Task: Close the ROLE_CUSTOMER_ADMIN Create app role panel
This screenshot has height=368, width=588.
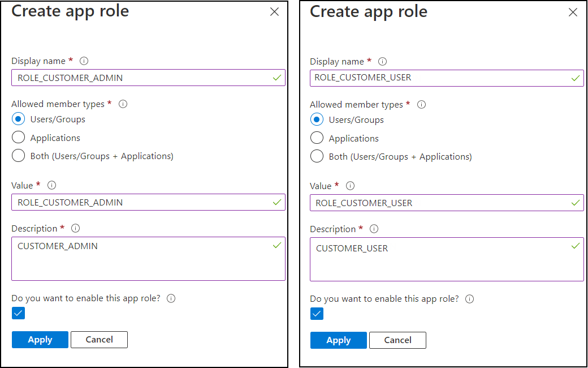Action: (x=274, y=12)
